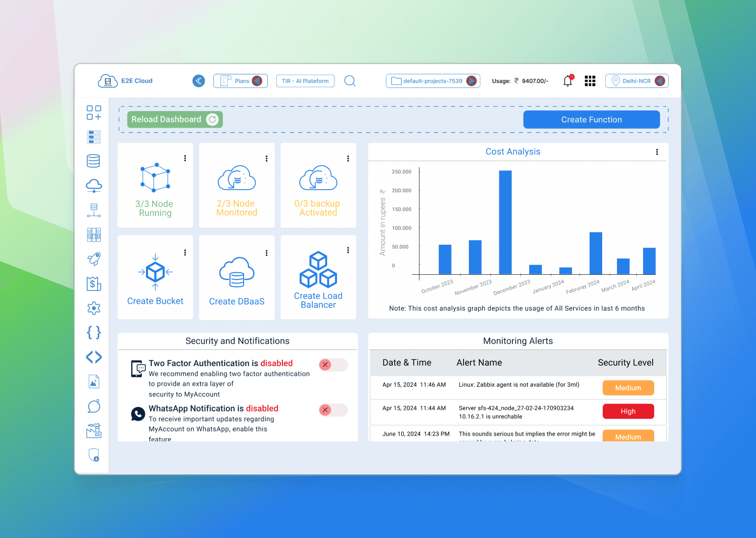Click the E2E Cloud logo
The height and width of the screenshot is (538, 756).
[x=125, y=81]
